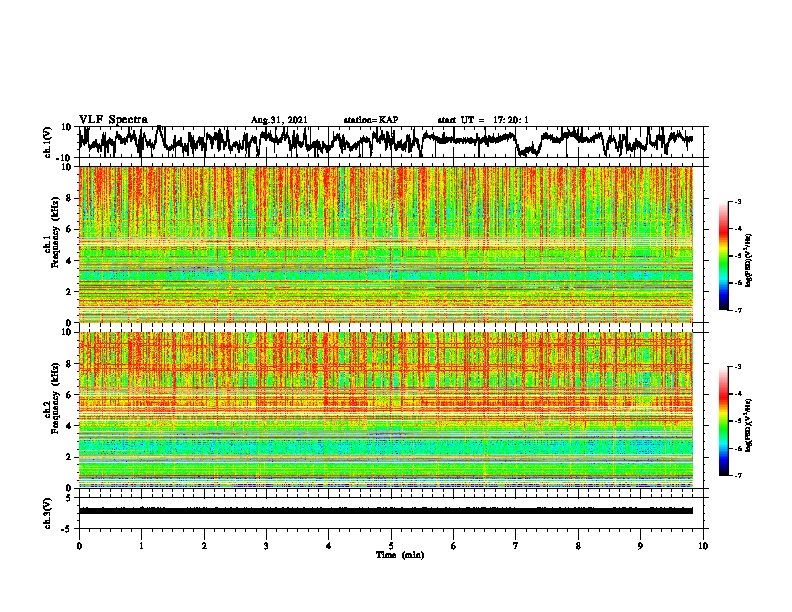Click the time axis tick label "1"
The width and height of the screenshot is (792, 612).
141,546
